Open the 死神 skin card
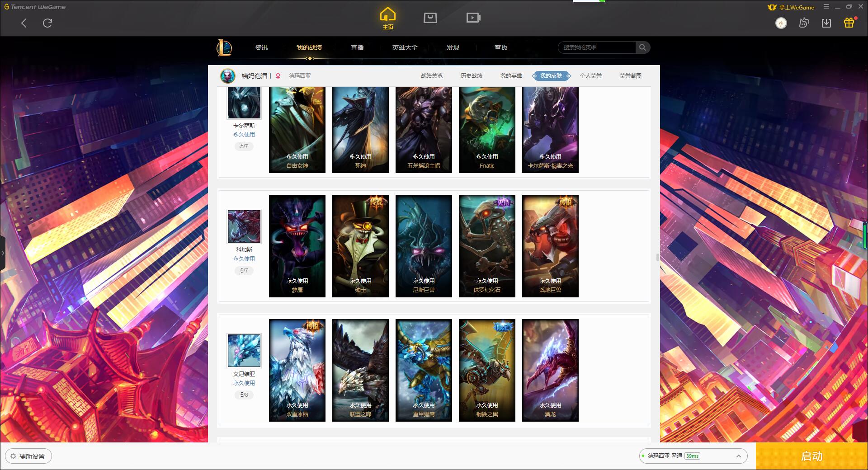 pyautogui.click(x=360, y=130)
